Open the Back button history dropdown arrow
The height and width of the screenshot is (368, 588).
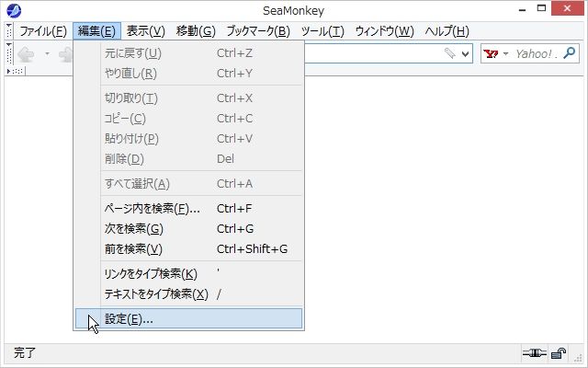[47, 54]
